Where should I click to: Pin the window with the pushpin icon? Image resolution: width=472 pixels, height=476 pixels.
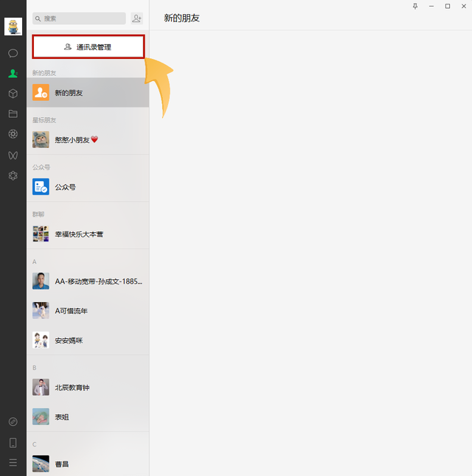(415, 6)
